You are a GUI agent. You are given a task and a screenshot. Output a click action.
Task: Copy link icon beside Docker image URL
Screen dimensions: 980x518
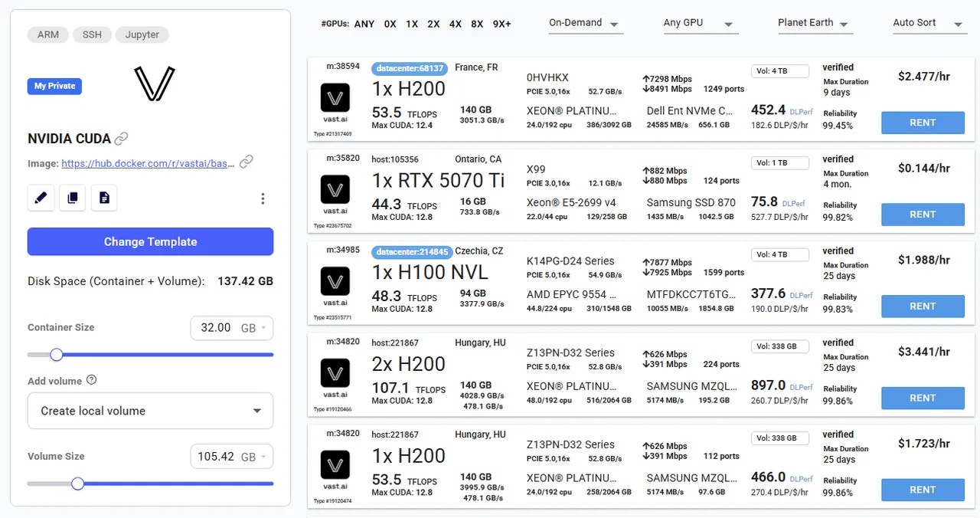246,162
